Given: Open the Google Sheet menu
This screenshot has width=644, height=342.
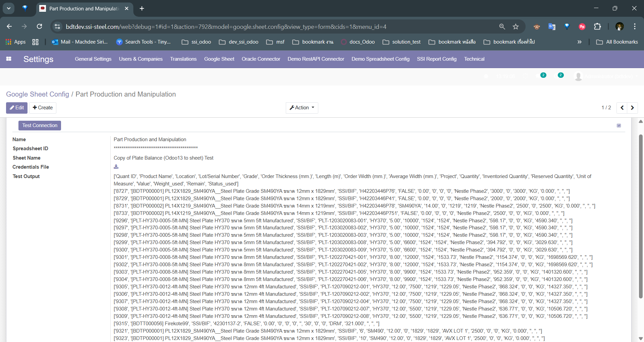Looking at the screenshot, I should coord(219,59).
